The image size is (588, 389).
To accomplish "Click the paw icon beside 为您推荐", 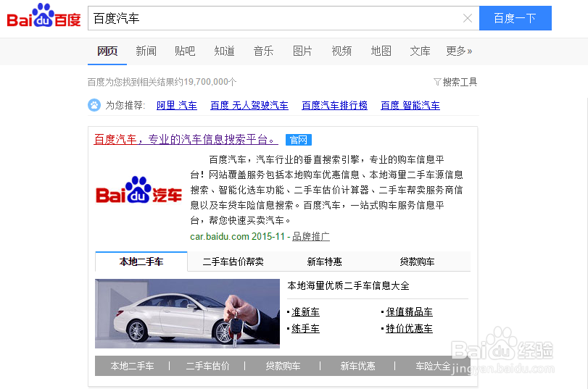I will pyautogui.click(x=94, y=105).
